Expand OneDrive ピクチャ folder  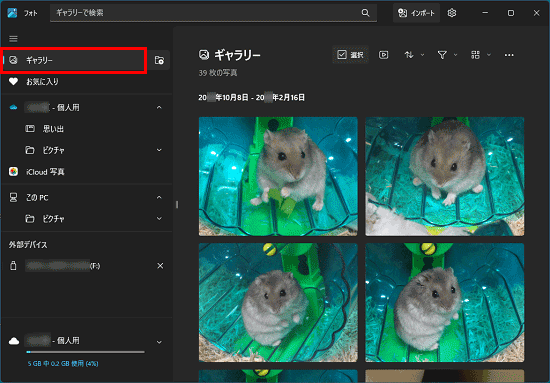tap(159, 150)
